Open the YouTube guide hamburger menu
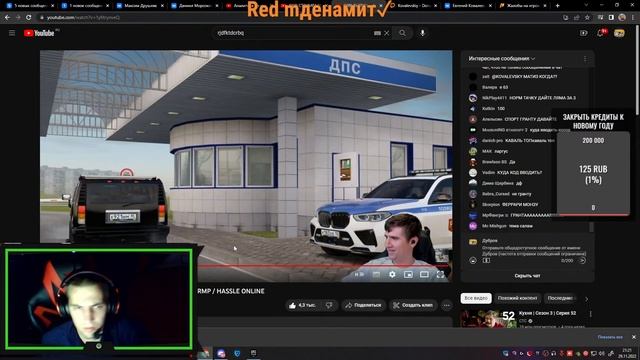 pyautogui.click(x=12, y=33)
